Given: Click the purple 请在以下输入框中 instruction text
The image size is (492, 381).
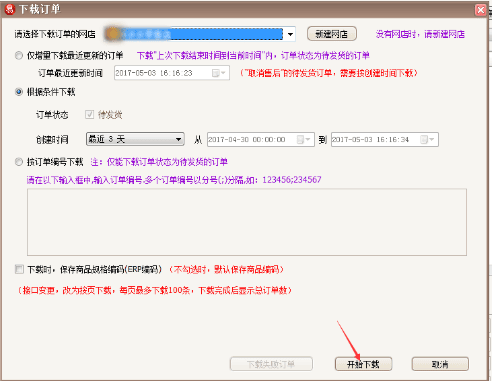Looking at the screenshot, I should coord(174,180).
